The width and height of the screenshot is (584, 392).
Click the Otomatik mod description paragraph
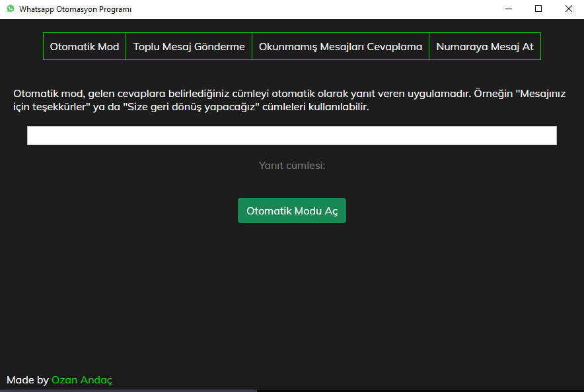click(x=289, y=100)
